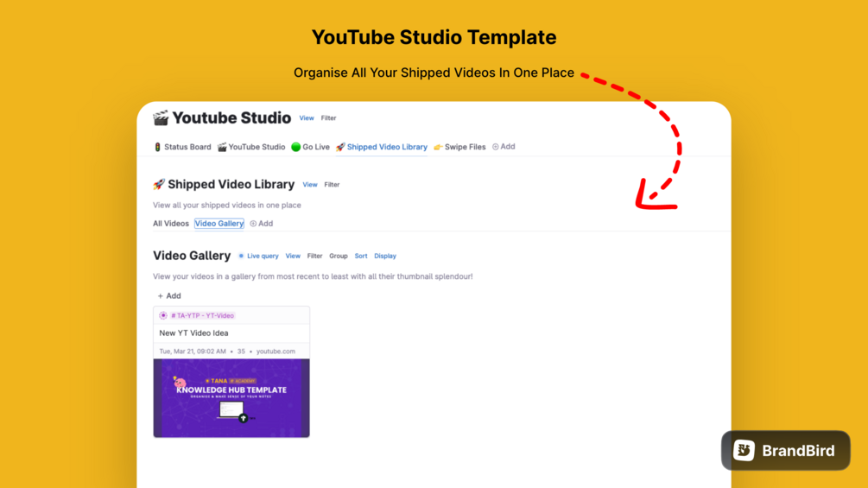Click the Youtube Studio page title
Screen dimensions: 868x488
coord(231,117)
